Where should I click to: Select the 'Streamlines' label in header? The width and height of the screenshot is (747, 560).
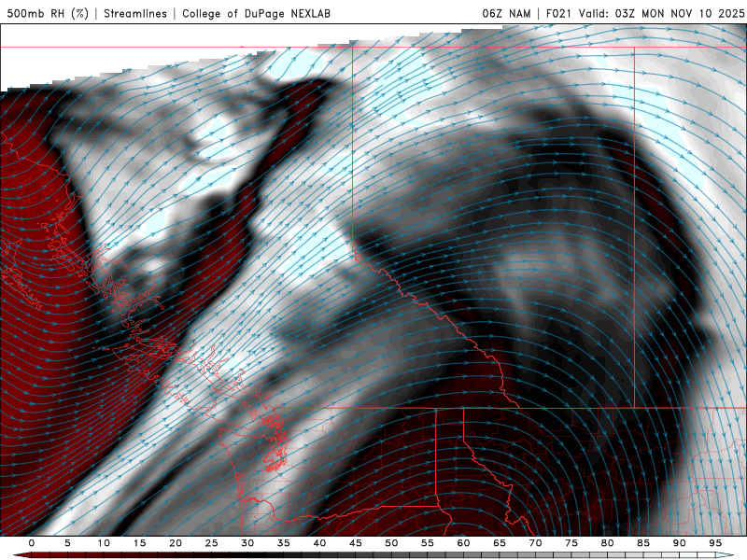[135, 13]
